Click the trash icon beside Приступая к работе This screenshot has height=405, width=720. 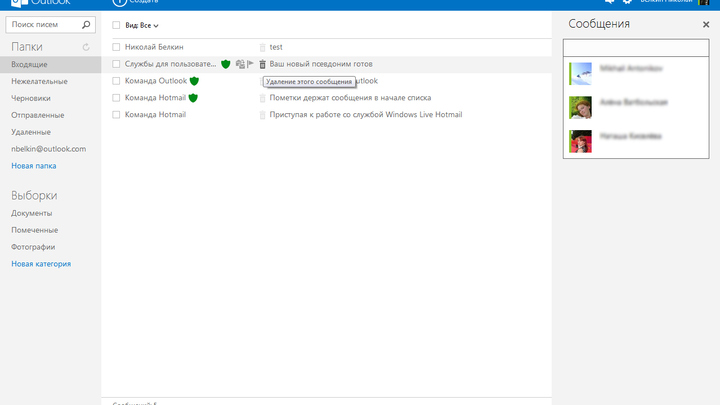coord(262,115)
